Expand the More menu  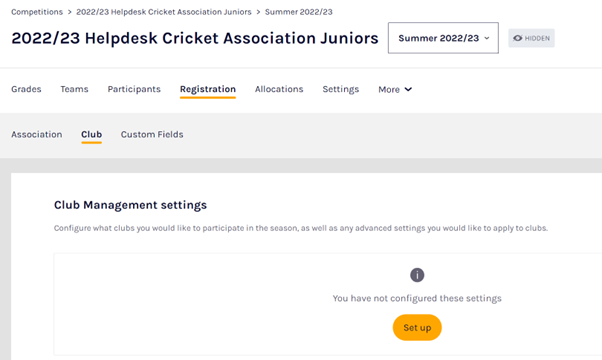(x=395, y=89)
